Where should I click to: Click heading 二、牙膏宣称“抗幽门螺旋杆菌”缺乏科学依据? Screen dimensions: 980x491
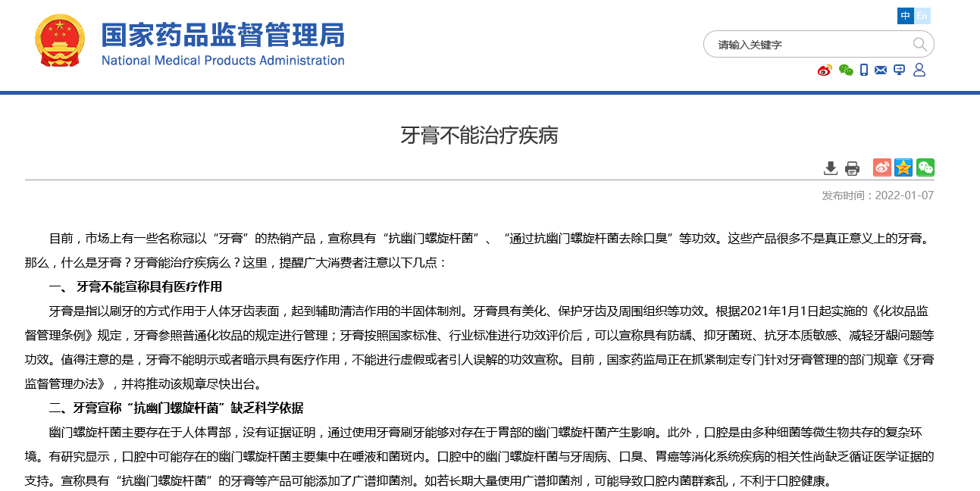176,408
